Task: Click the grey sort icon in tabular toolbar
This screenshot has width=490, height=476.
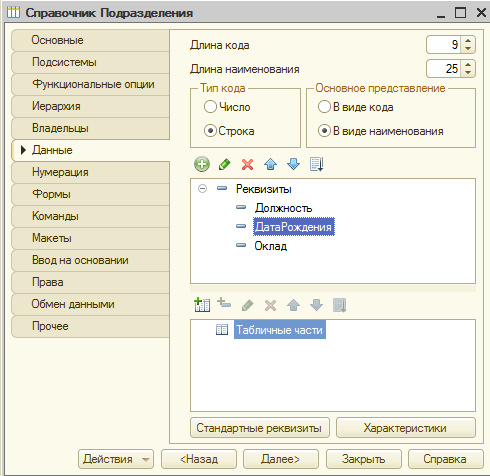Action: pos(340,305)
